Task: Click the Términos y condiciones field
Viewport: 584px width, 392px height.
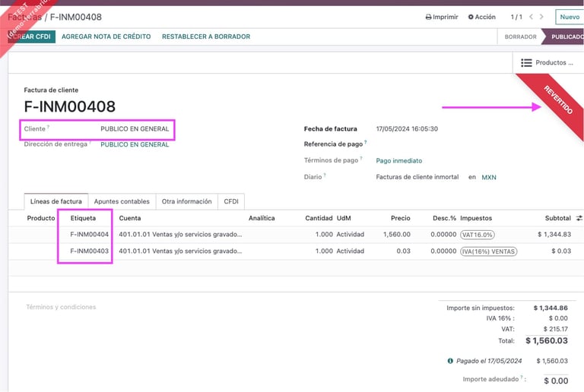Action: tap(61, 307)
